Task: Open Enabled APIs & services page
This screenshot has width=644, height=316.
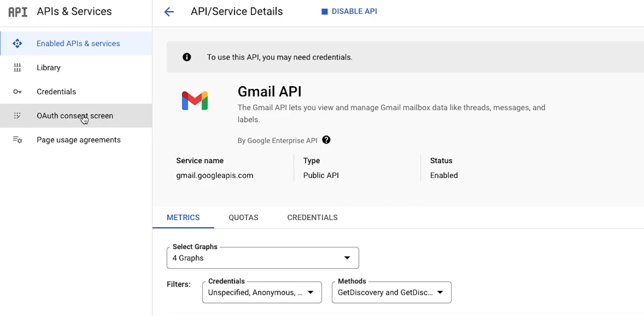Action: [76, 43]
